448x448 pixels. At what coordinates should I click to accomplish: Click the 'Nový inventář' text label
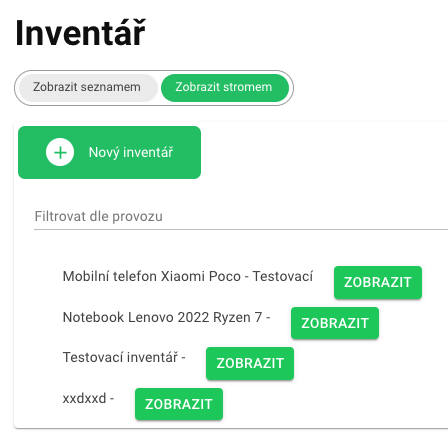pyautogui.click(x=131, y=152)
